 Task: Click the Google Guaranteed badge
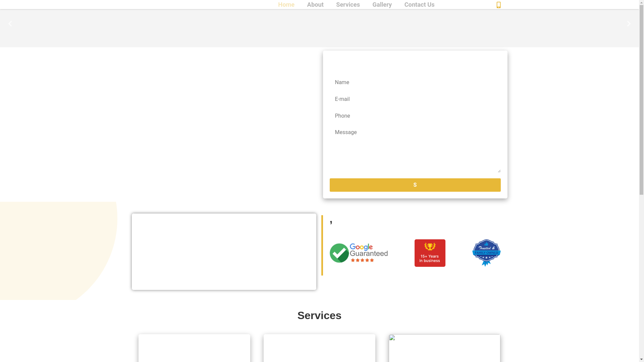tap(359, 253)
